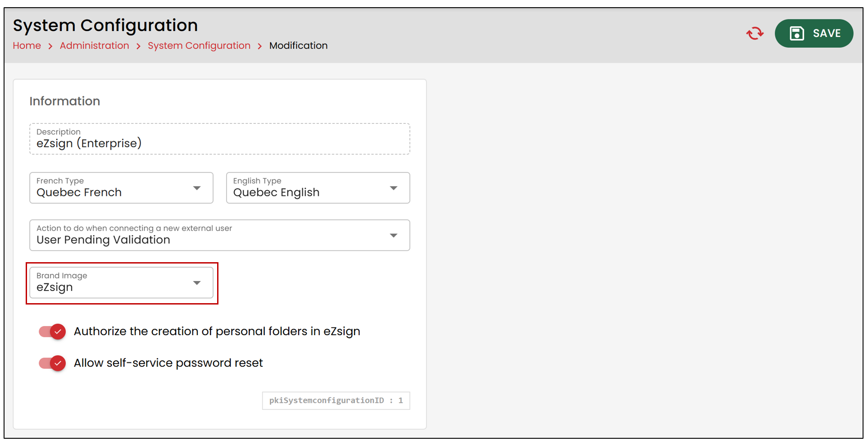The height and width of the screenshot is (441, 868).
Task: Click the System Configuration page title
Action: pos(105,25)
